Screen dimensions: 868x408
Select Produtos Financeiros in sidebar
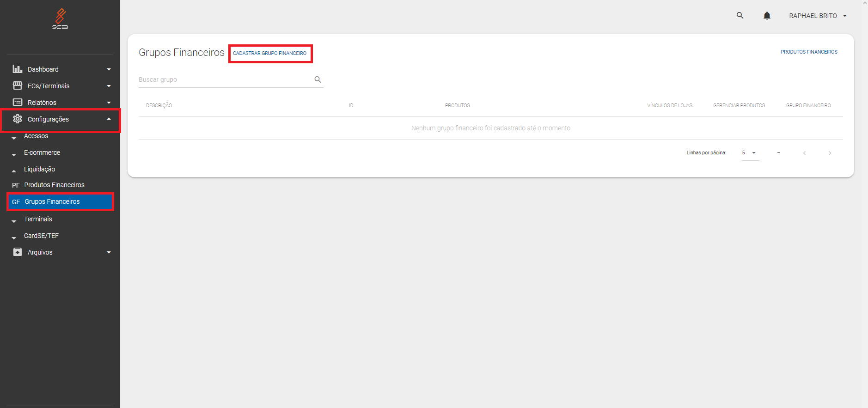coord(54,185)
